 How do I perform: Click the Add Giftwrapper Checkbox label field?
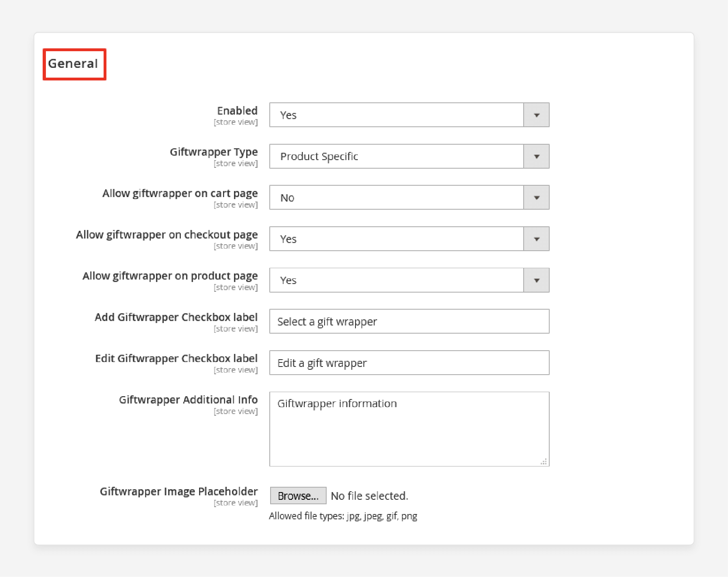[409, 321]
